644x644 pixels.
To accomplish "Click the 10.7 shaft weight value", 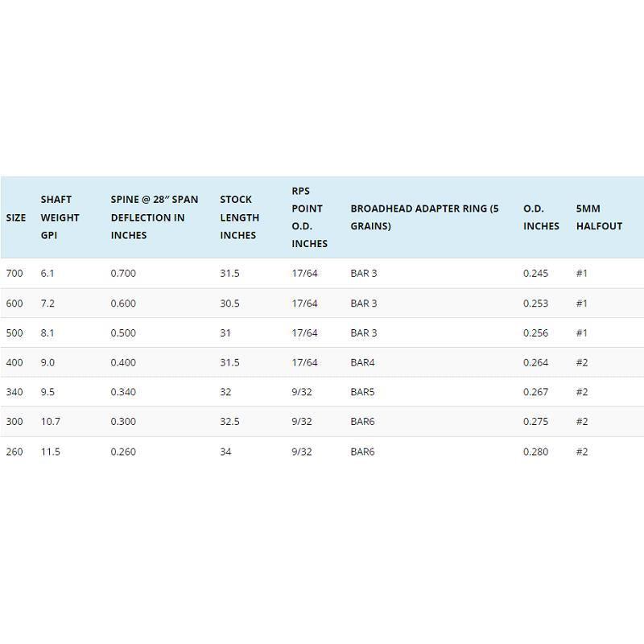I will pos(51,421).
